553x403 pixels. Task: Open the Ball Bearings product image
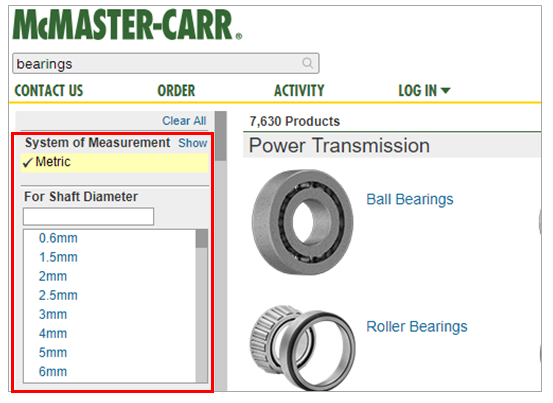(303, 222)
